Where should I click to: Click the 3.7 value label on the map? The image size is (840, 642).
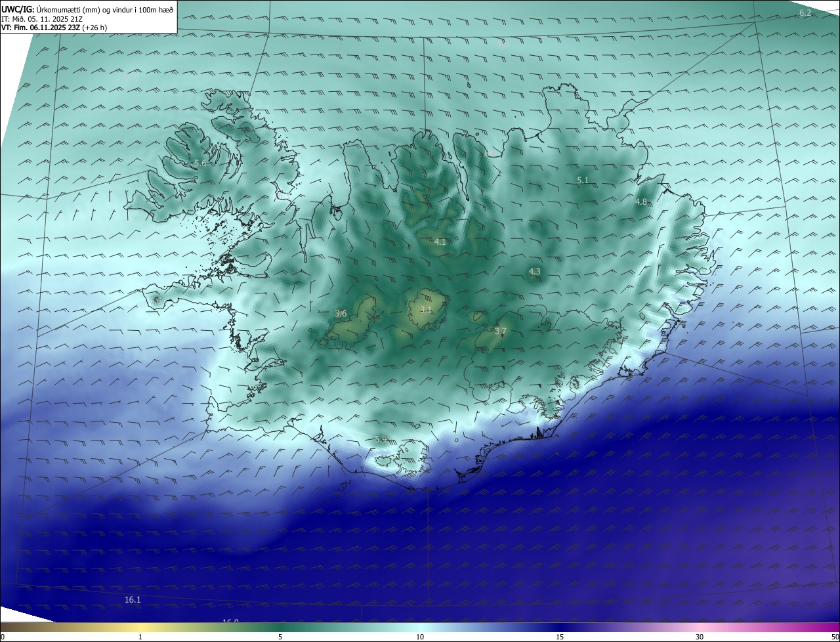(x=501, y=332)
